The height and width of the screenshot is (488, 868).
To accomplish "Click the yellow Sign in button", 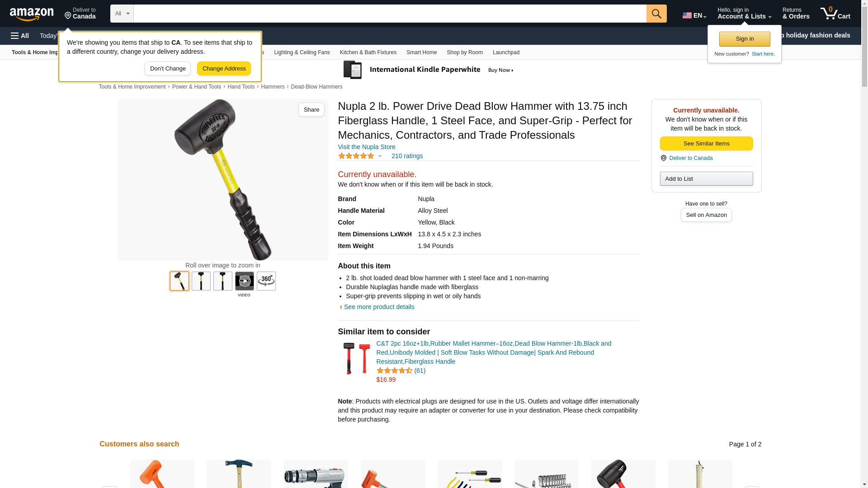I will 745,39.
